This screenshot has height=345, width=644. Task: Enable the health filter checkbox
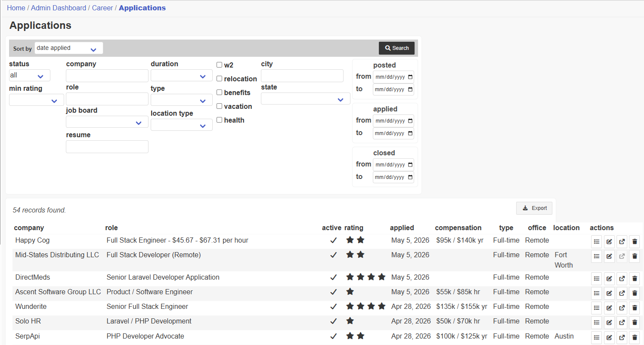point(220,120)
